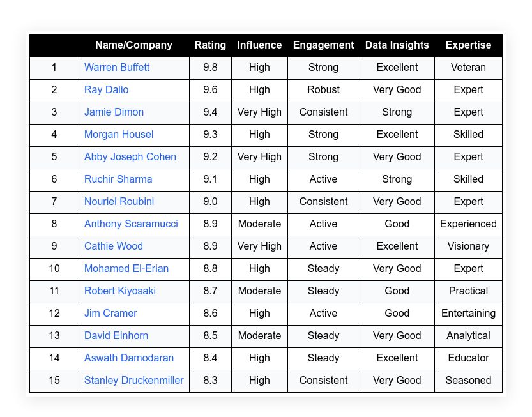Screen dimensions: 532x417
Task: Open the Ray Dalio link
Action: tap(106, 89)
